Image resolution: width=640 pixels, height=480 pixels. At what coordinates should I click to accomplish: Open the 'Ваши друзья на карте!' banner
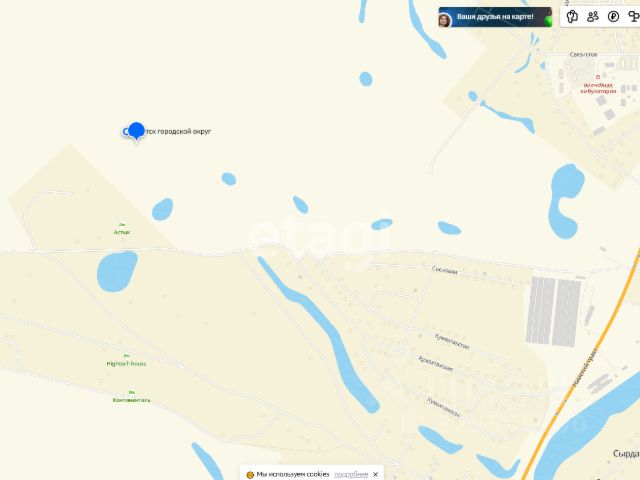tap(495, 17)
